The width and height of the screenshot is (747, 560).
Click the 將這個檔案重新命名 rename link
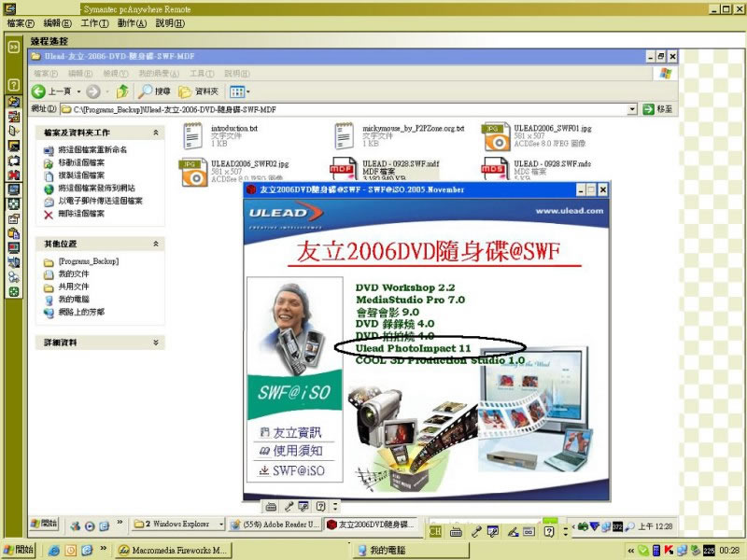pos(92,150)
